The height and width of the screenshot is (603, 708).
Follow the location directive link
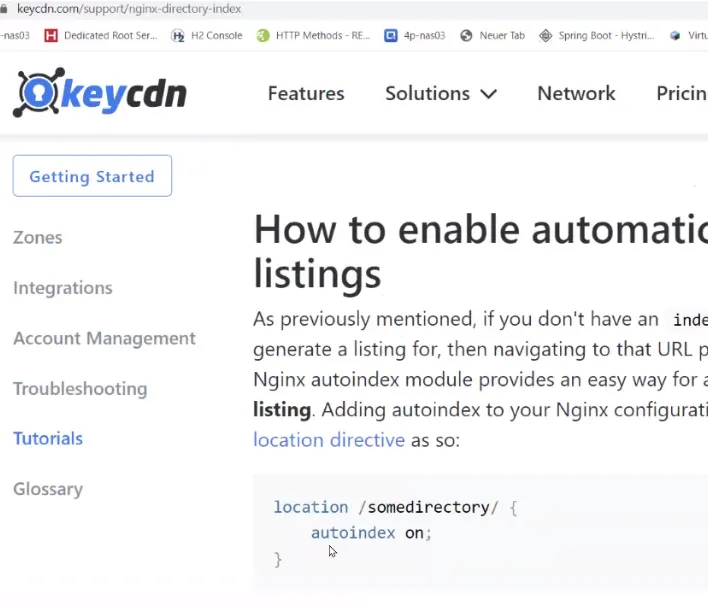point(329,440)
